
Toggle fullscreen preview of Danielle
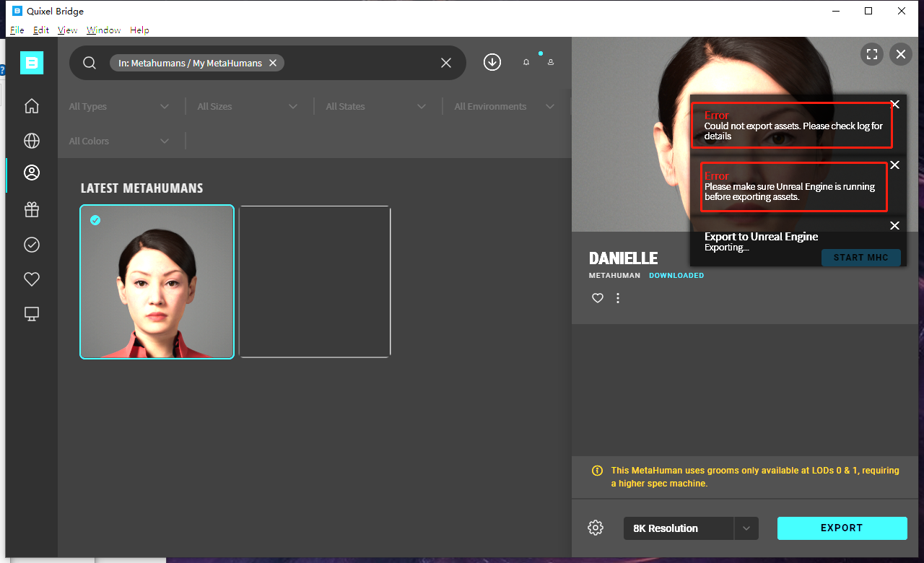coord(872,53)
